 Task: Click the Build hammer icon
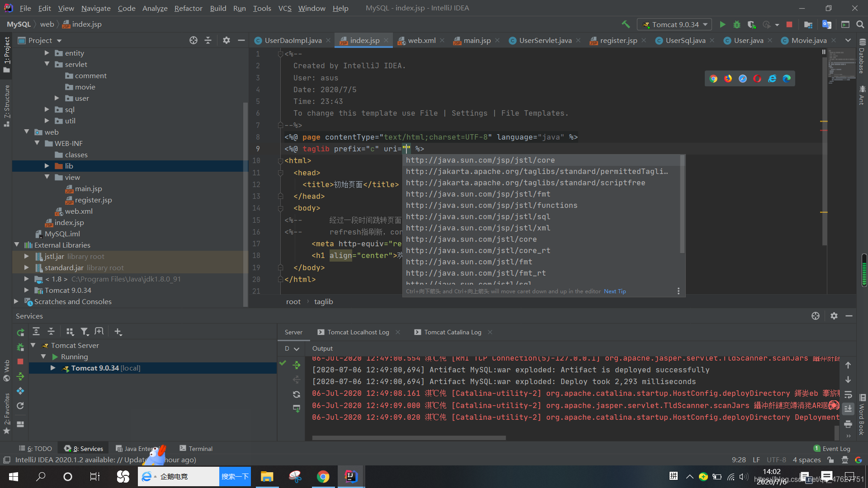(x=626, y=24)
